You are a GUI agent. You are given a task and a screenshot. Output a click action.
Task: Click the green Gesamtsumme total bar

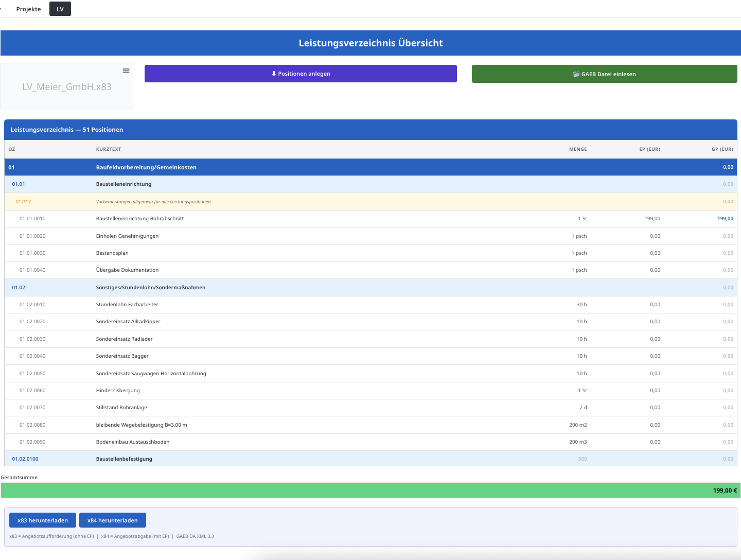click(x=370, y=491)
